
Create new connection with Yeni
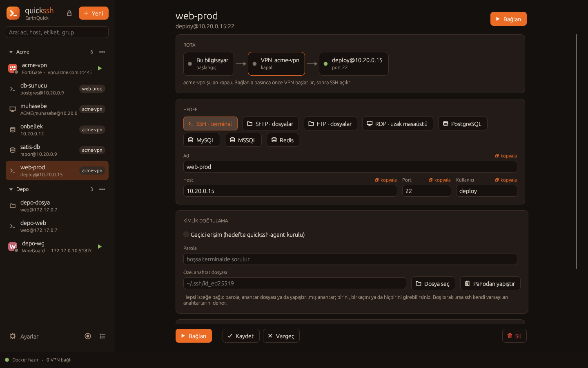pyautogui.click(x=94, y=13)
